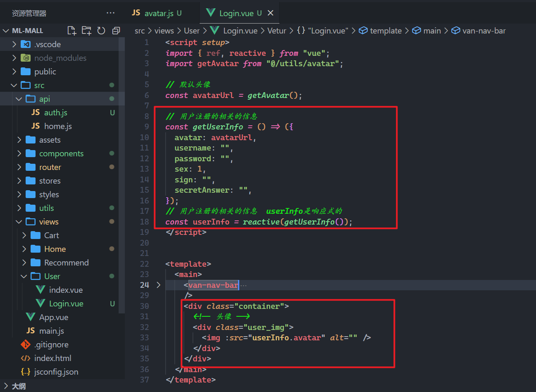
Task: Expand the styles folder
Action: (19, 194)
